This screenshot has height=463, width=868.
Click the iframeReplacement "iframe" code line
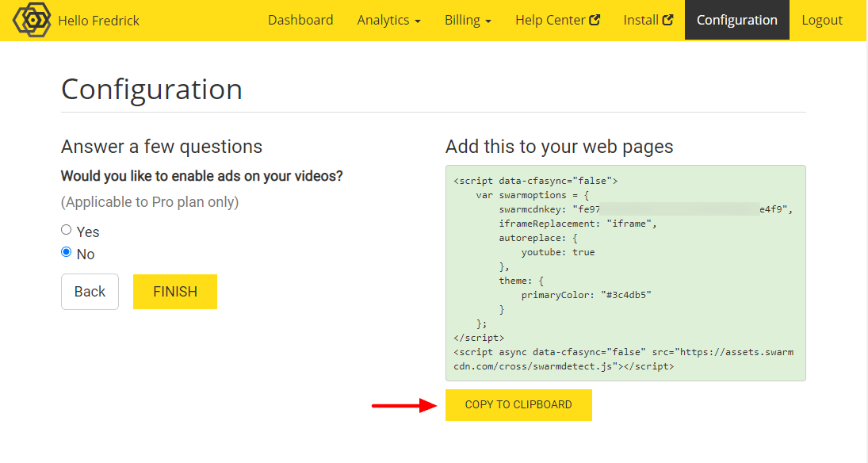coord(578,224)
